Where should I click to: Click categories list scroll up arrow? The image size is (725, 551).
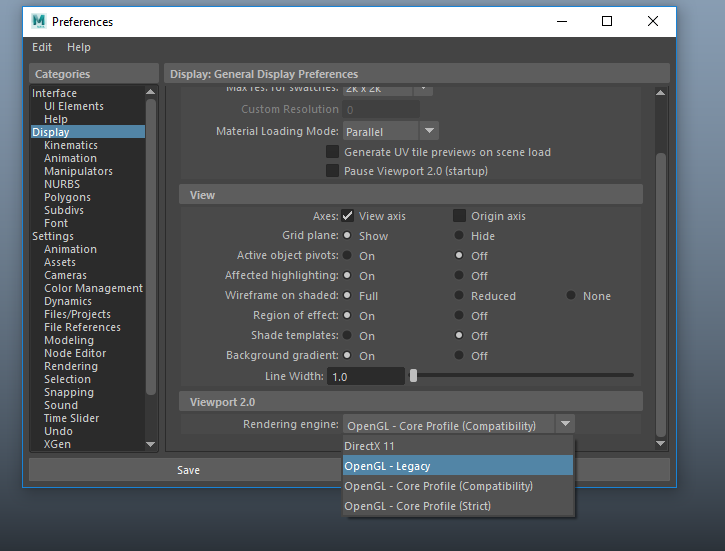[x=150, y=92]
